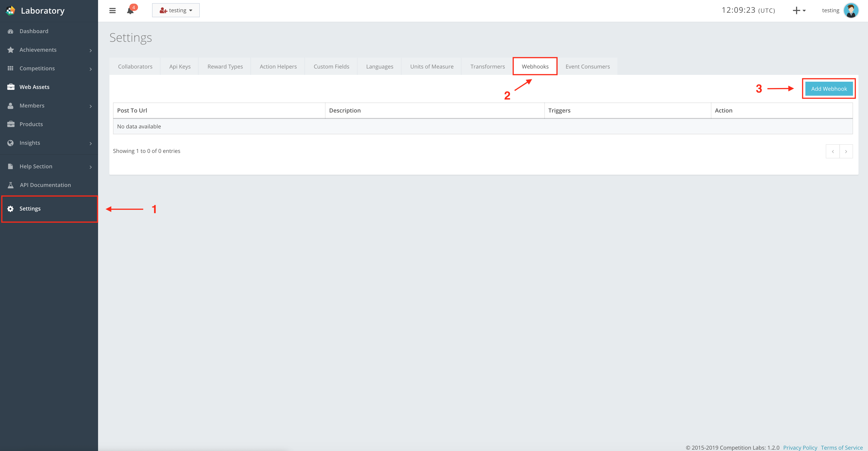Select the Web Assets sidebar item
This screenshot has height=451, width=868.
pyautogui.click(x=35, y=87)
